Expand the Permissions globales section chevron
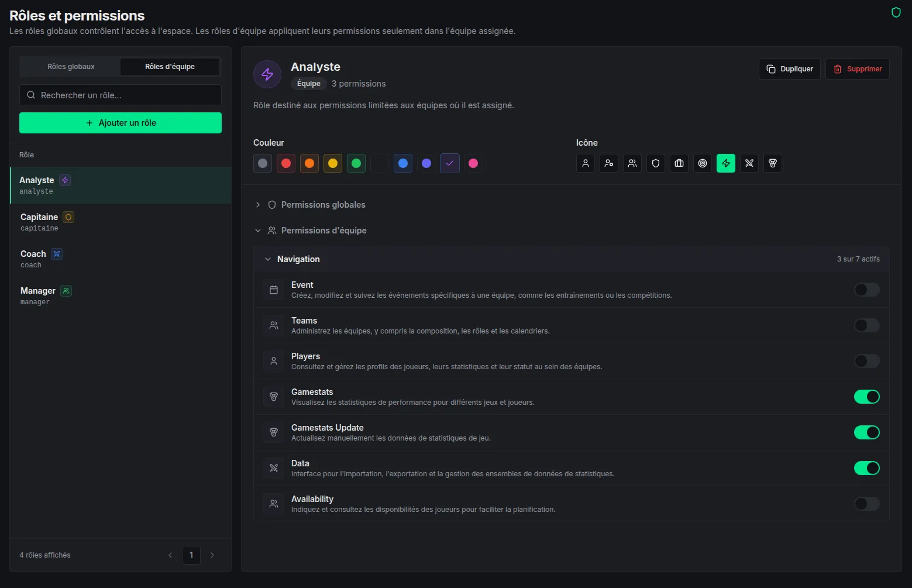The width and height of the screenshot is (912, 588). [258, 205]
